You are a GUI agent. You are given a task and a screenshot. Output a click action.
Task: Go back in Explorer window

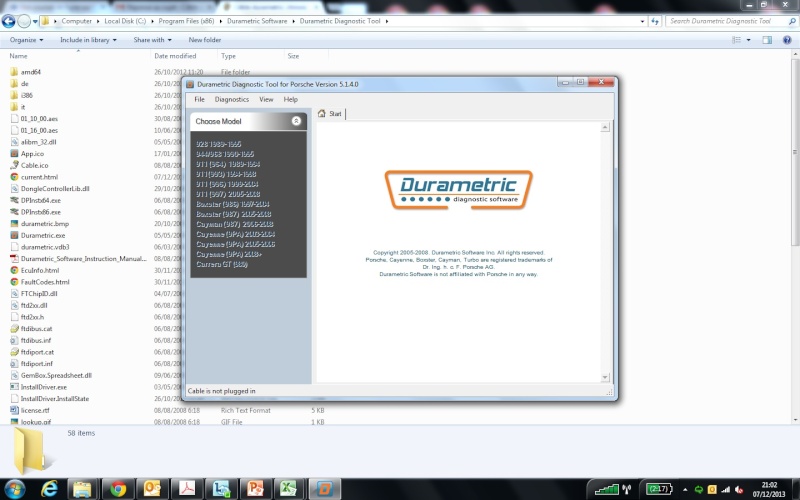(x=8, y=21)
